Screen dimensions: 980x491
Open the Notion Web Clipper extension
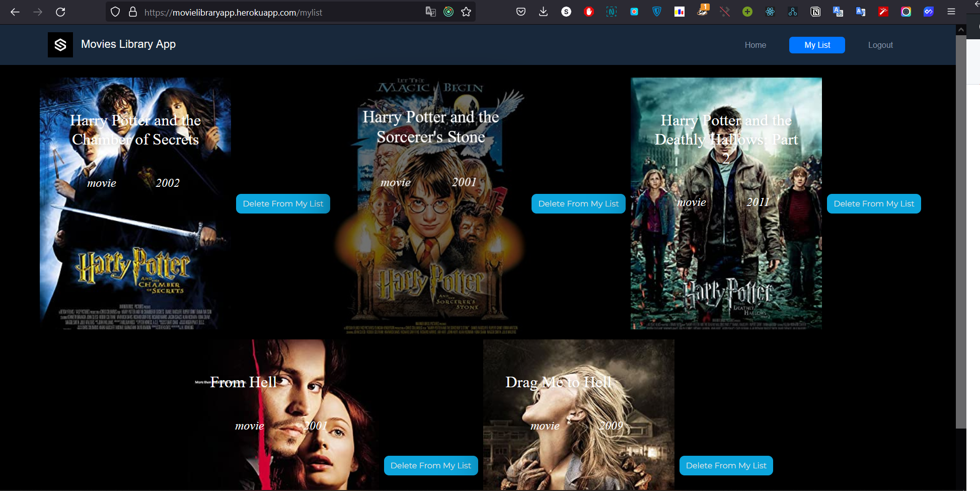[x=815, y=12]
